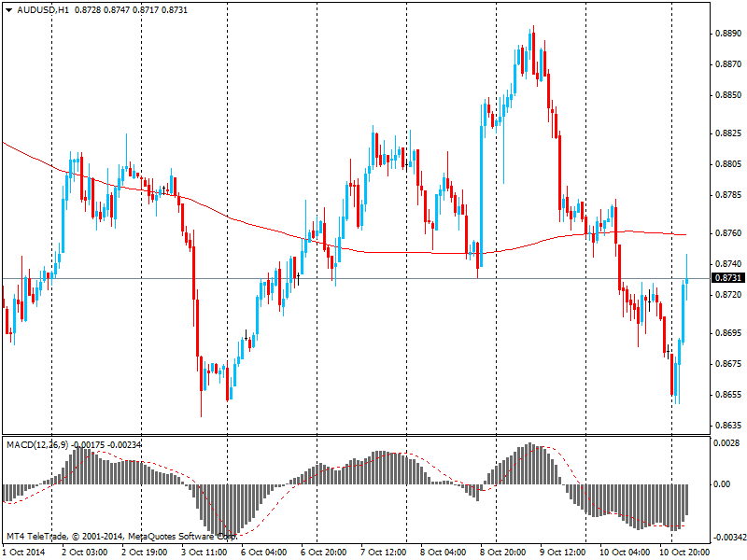Image resolution: width=747 pixels, height=560 pixels.
Task: Click the 0.8760 price axis label
Action: click(727, 233)
